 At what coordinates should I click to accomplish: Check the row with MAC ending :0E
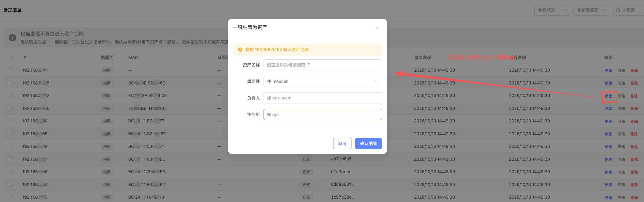tap(10, 95)
